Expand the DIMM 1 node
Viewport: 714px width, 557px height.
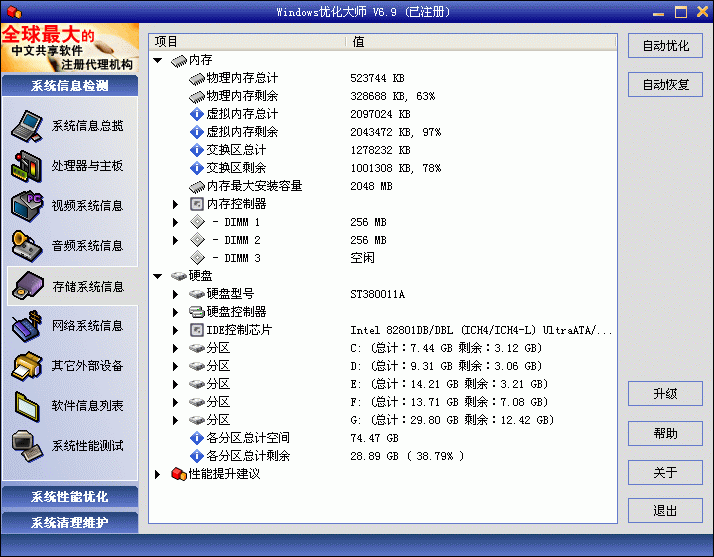pos(175,222)
